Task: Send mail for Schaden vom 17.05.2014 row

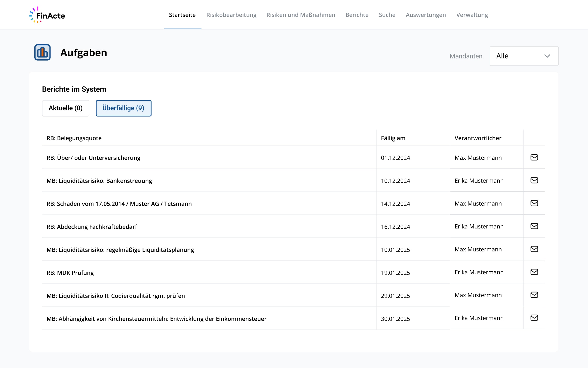Action: coord(534,203)
